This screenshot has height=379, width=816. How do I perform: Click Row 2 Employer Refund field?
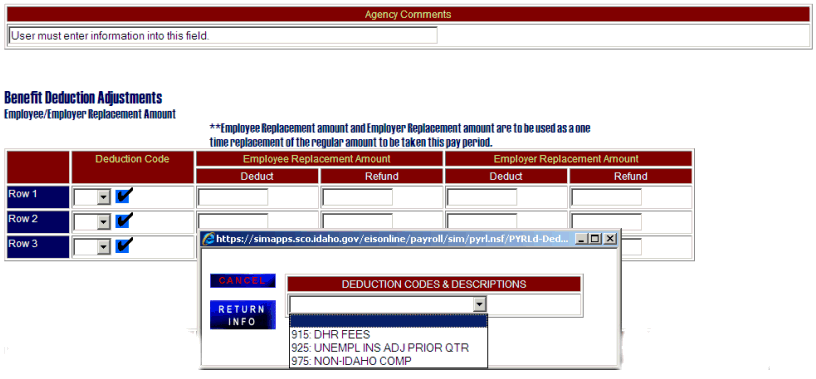click(x=606, y=222)
